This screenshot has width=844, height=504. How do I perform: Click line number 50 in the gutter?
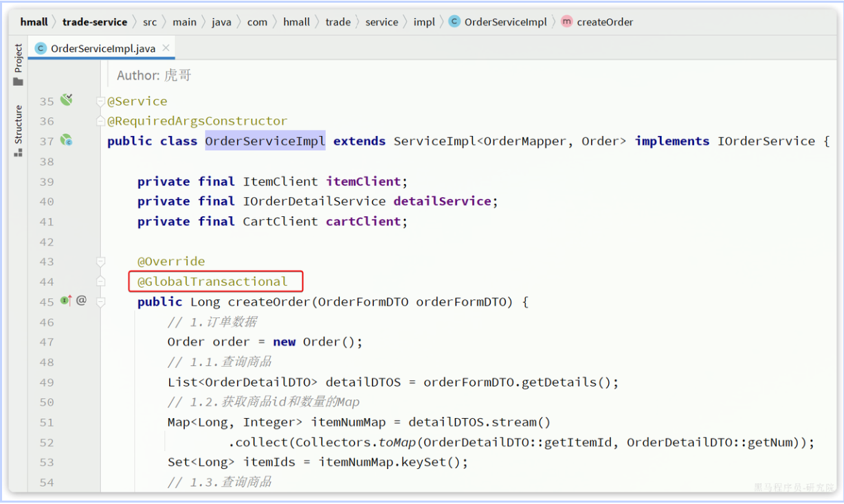pyautogui.click(x=46, y=402)
